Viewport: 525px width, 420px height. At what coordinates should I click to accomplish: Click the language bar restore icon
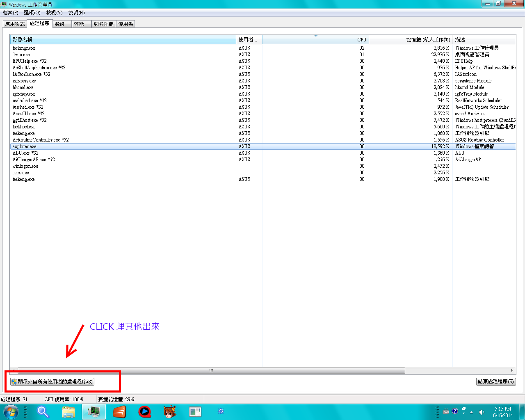[x=464, y=409]
